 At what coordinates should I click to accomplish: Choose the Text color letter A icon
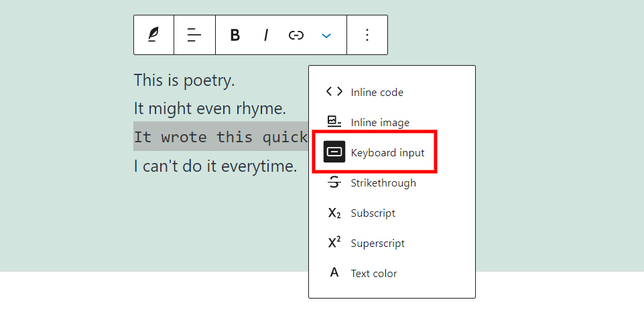click(334, 273)
